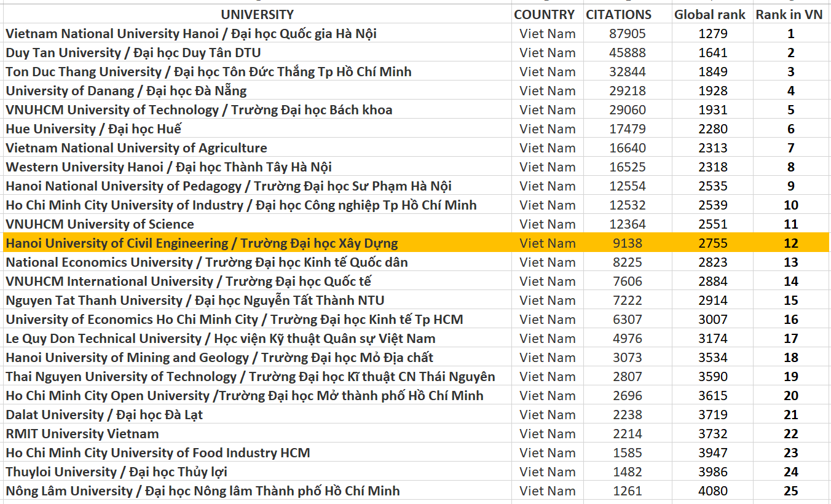This screenshot has height=504, width=831.
Task: Select the Nông Lâm University cell
Action: pyautogui.click(x=257, y=490)
